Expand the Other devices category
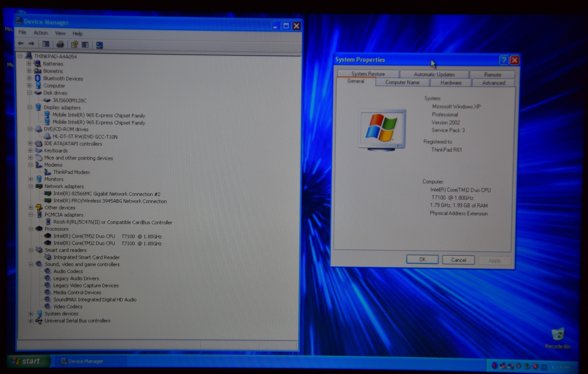Viewport: 588px width, 374px height. click(x=30, y=208)
